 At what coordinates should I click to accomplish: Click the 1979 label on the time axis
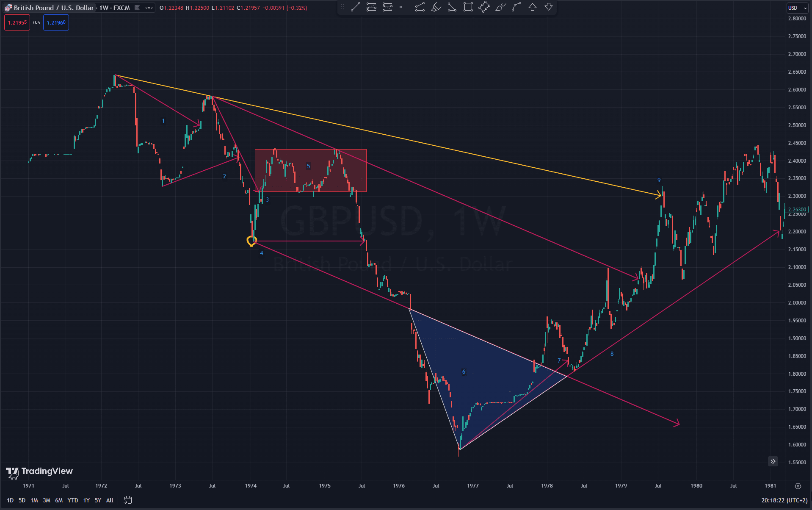pyautogui.click(x=621, y=486)
